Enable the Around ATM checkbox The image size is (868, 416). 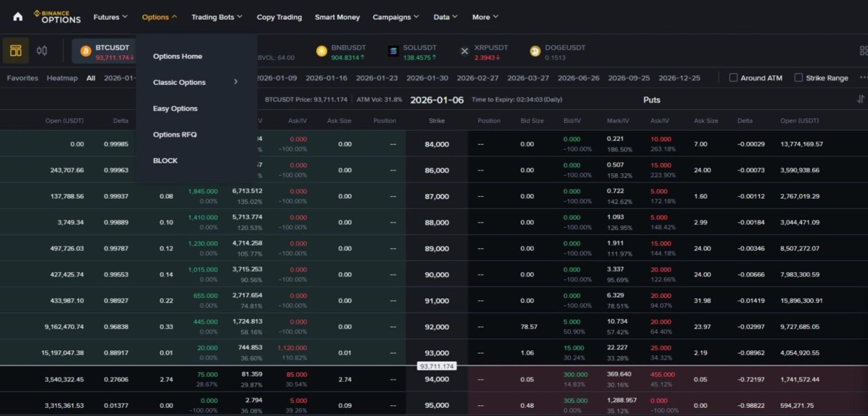point(733,77)
